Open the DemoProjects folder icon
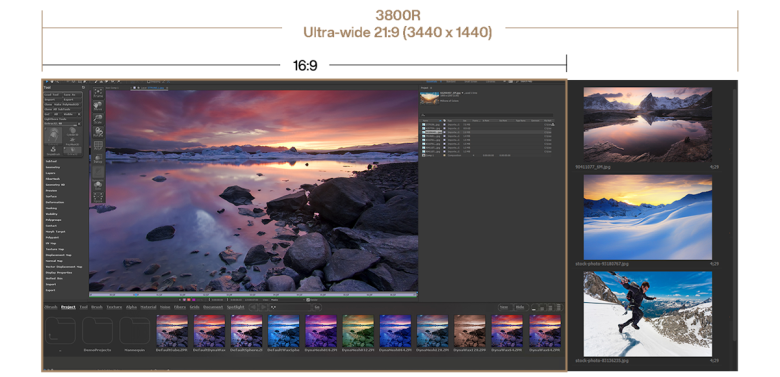This screenshot has height=377, width=780. click(98, 332)
